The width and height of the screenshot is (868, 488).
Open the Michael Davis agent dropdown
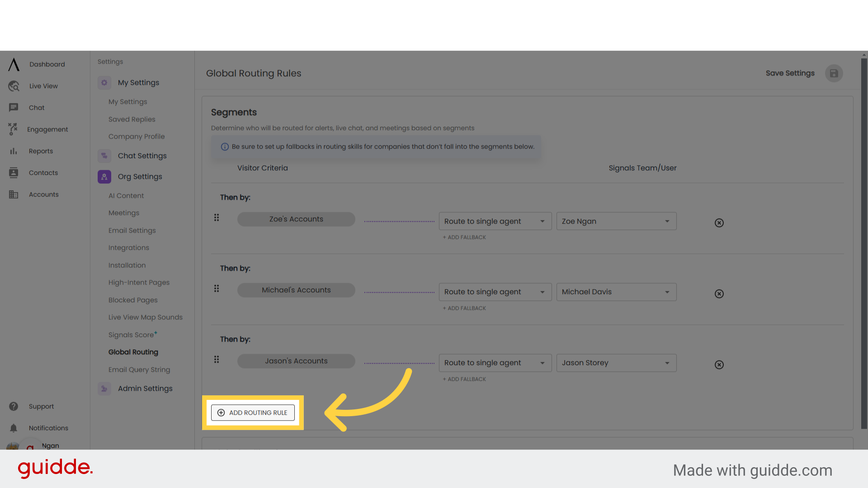616,292
